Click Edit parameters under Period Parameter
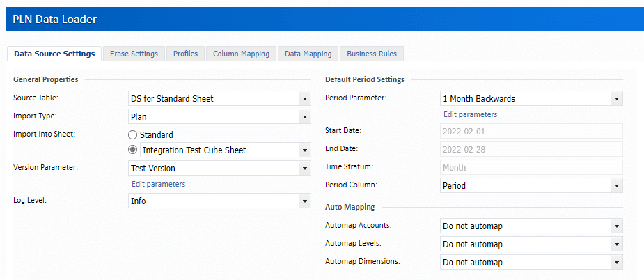This screenshot has width=644, height=280. (470, 114)
